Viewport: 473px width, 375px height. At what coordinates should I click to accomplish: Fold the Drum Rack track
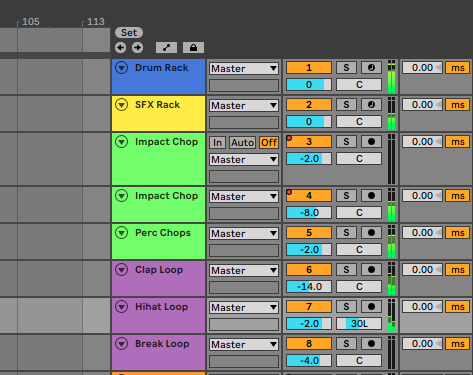(121, 68)
